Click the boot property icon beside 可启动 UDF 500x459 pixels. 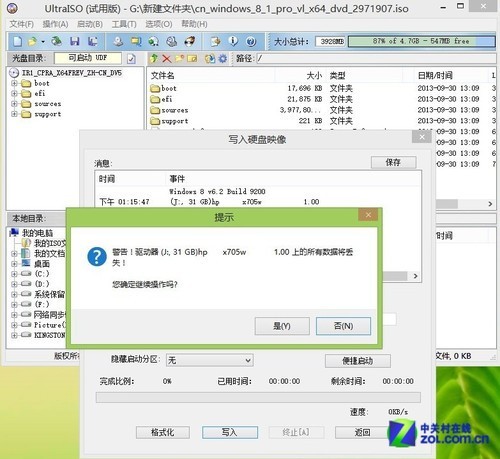(x=131, y=59)
